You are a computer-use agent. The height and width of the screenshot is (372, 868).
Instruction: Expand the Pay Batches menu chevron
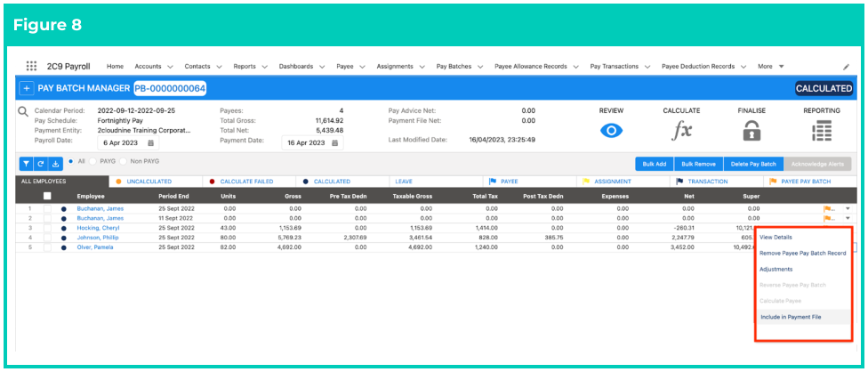click(480, 67)
